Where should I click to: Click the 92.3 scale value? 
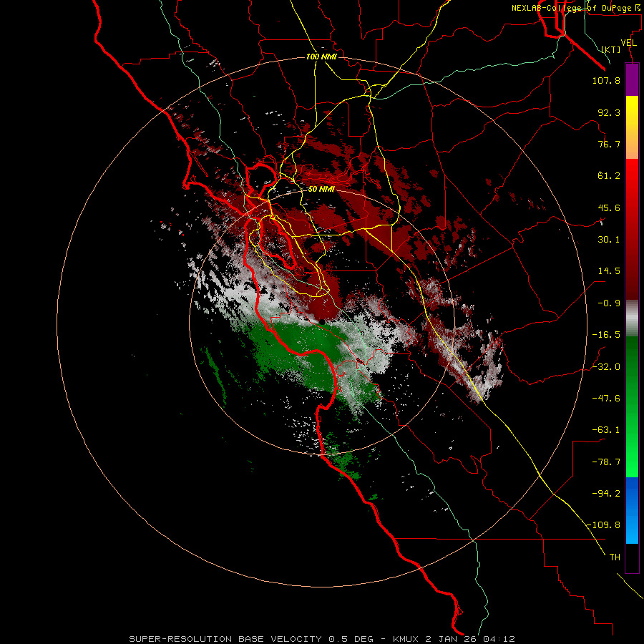[x=609, y=112]
